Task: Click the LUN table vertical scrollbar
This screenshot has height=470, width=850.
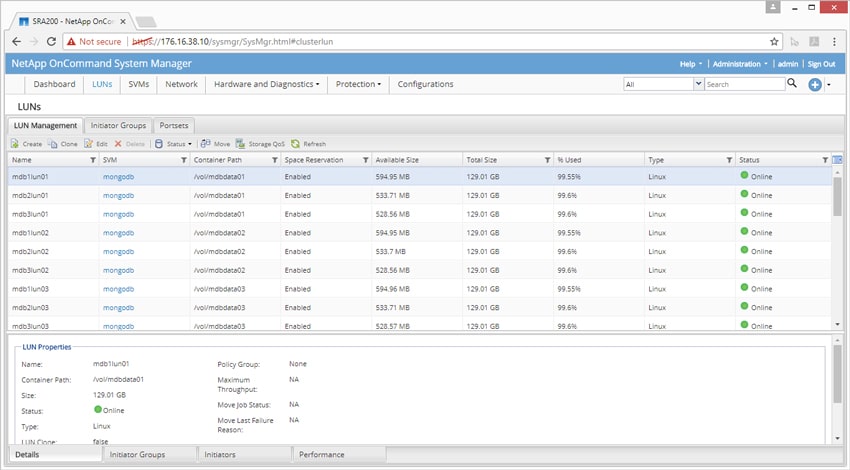Action: coord(838,196)
